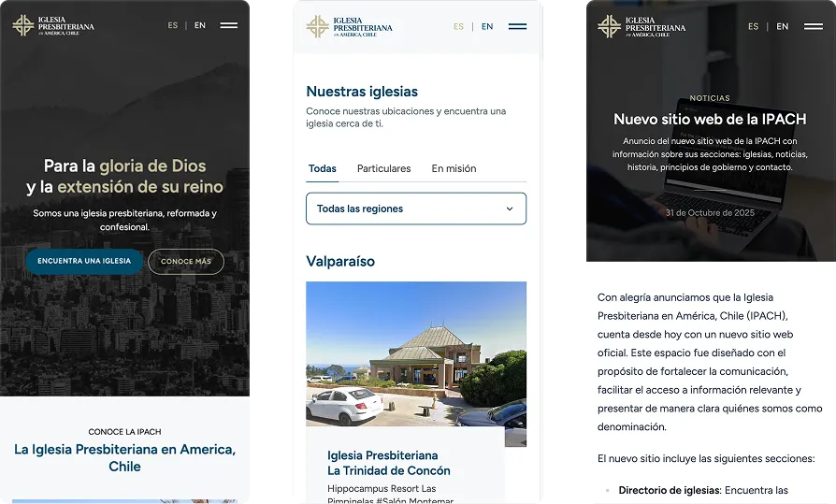Select ES language on news article screen
This screenshot has width=836, height=504.
[753, 27]
